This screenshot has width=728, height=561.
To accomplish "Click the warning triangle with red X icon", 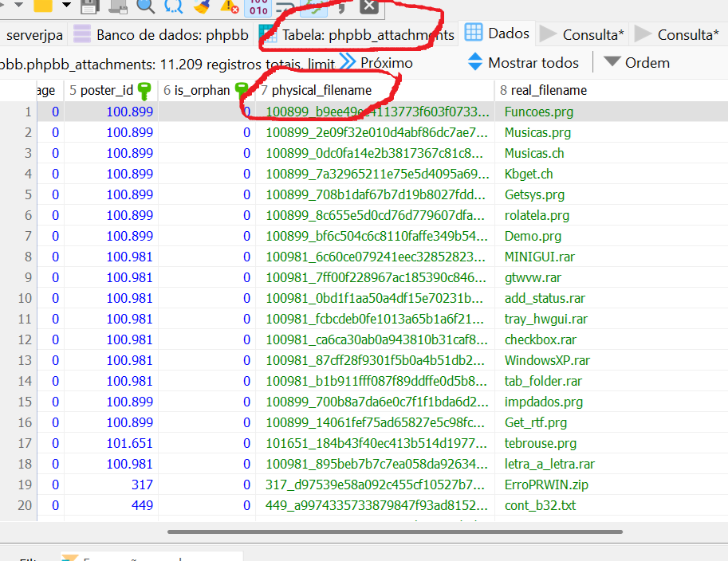I will tap(230, 6).
